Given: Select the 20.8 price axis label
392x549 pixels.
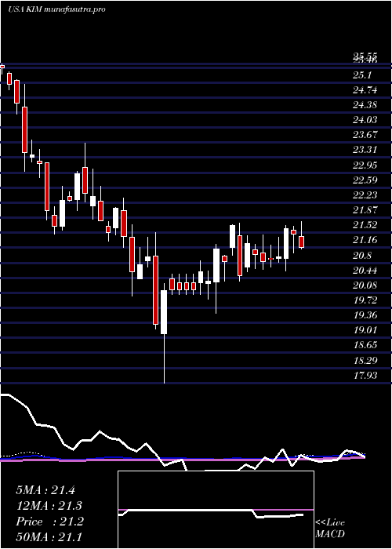Looking at the screenshot, I should pos(362,255).
